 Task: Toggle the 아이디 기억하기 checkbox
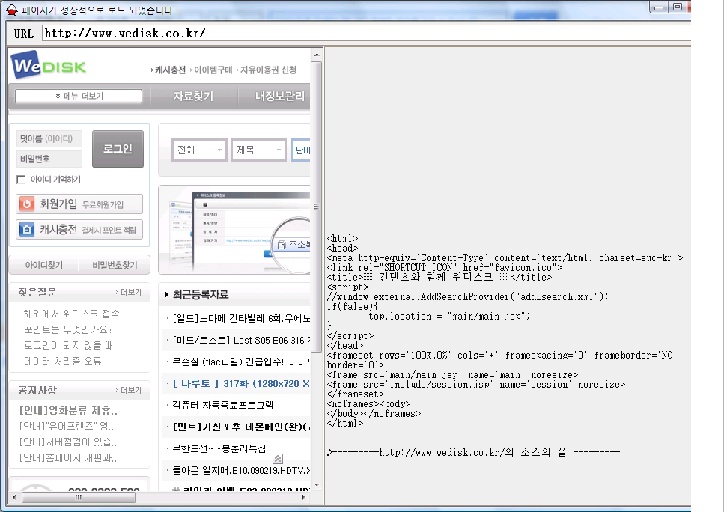click(21, 179)
